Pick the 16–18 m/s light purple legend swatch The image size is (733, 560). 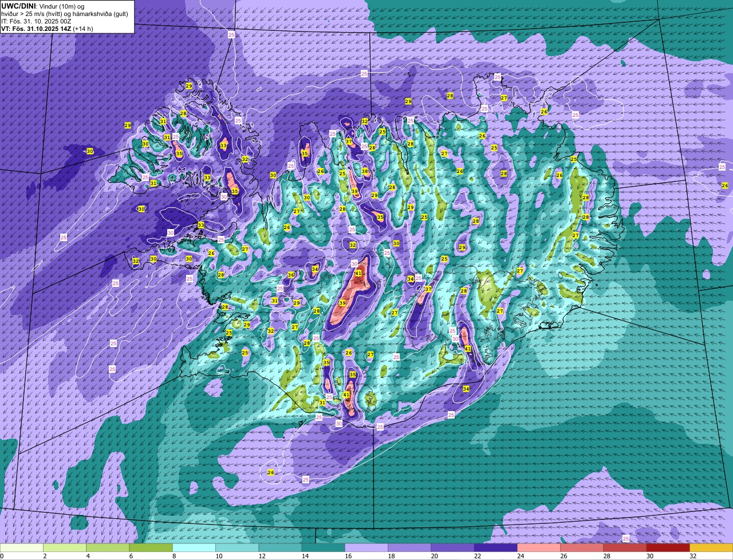point(366,547)
